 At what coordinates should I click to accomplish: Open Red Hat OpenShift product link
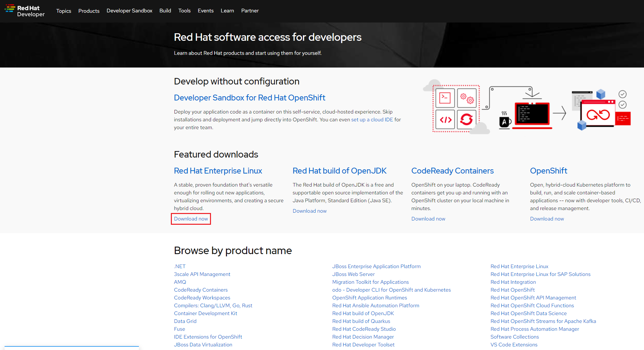(x=513, y=290)
